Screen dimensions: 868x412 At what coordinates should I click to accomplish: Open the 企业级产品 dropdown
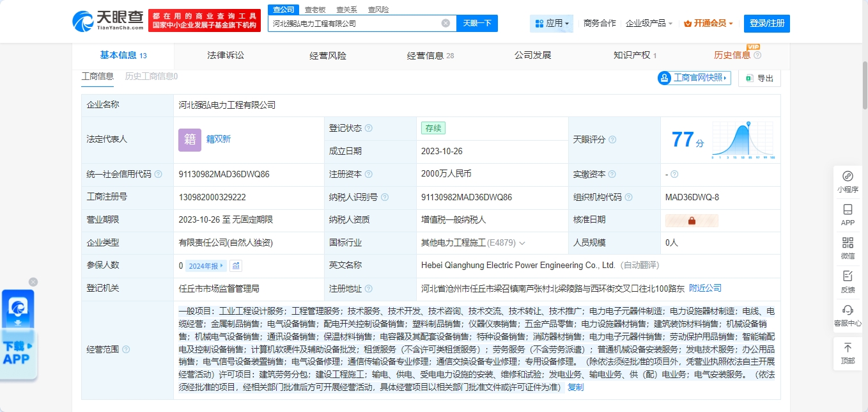(x=649, y=23)
